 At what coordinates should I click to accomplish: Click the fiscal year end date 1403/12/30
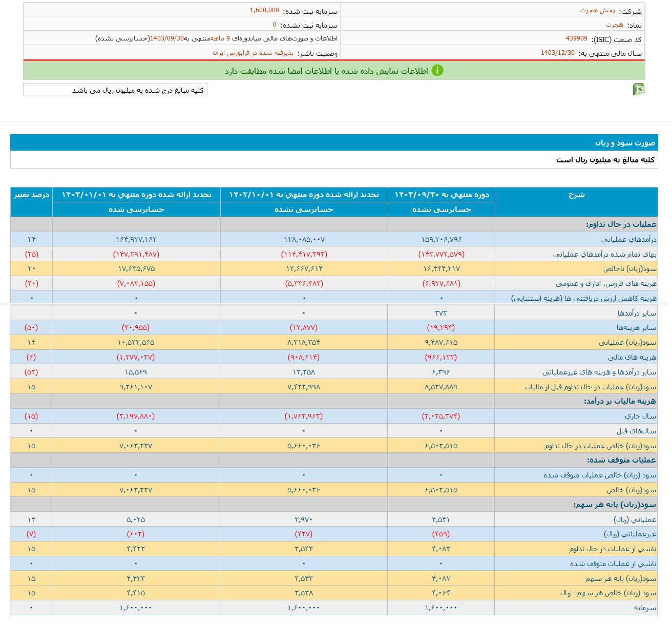557,53
